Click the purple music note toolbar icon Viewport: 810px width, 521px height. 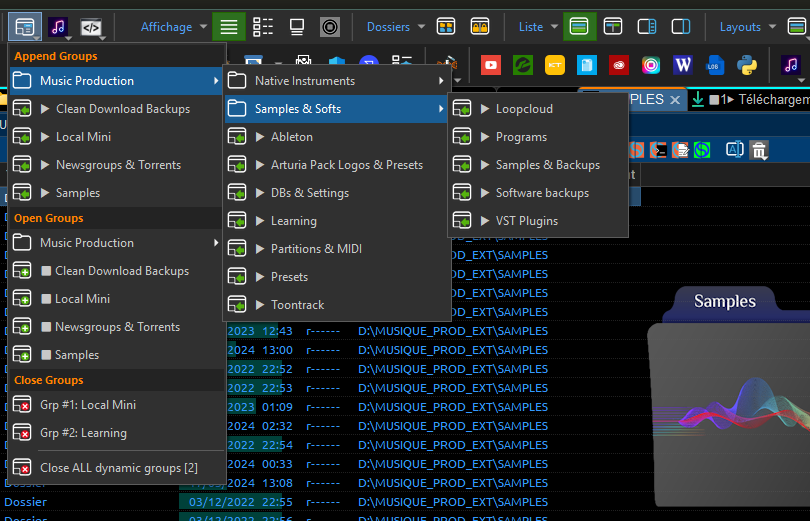pos(58,27)
